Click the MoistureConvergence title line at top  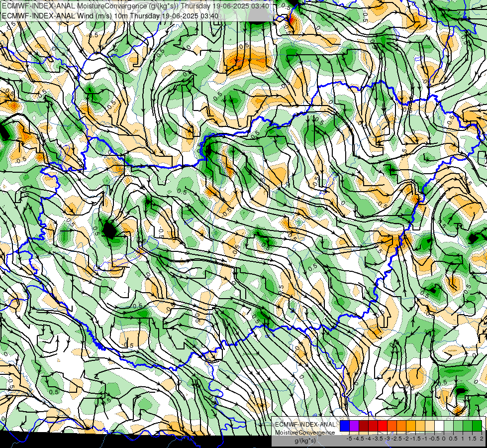[x=135, y=6]
